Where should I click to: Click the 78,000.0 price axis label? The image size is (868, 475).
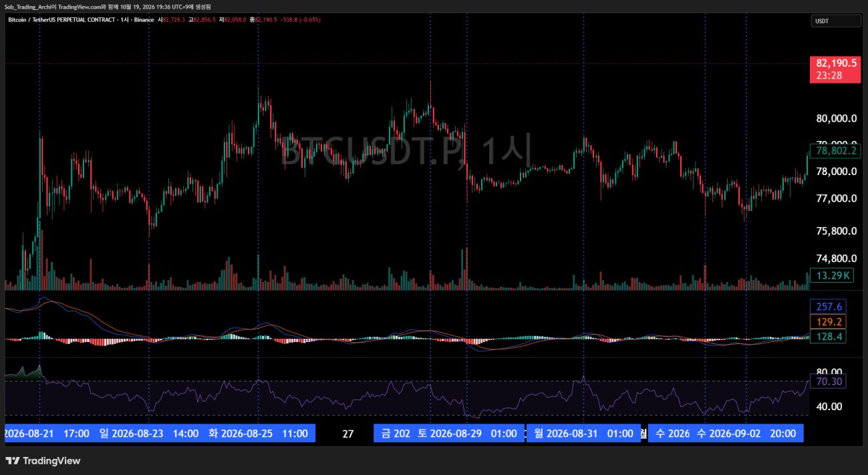click(837, 171)
